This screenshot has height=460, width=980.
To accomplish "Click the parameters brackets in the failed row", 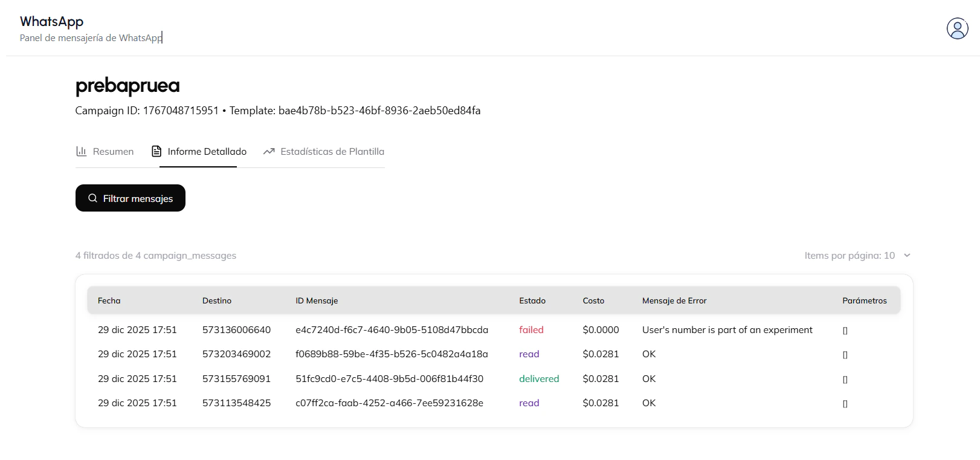I will point(845,331).
